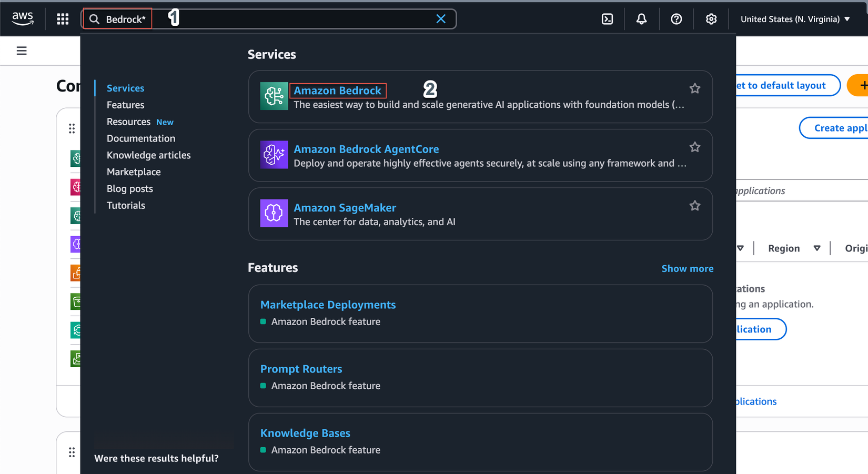Open the Amazon Bedrock AgentCore link

coord(366,149)
